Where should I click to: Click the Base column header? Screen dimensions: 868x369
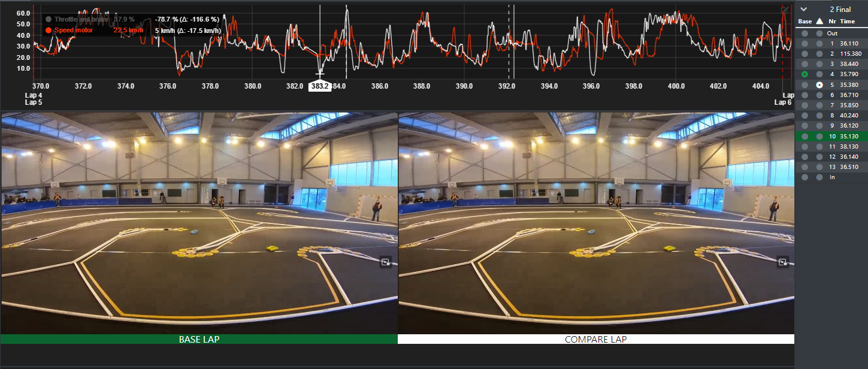tap(805, 22)
